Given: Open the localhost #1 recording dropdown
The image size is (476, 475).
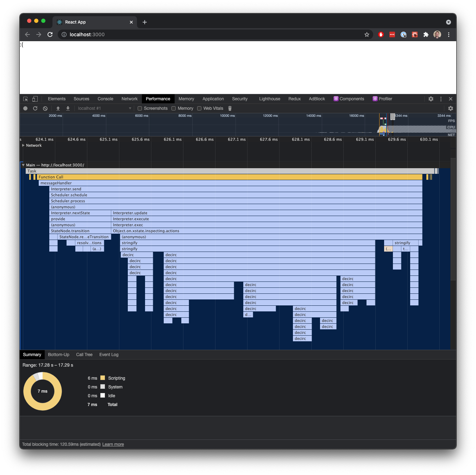Looking at the screenshot, I should point(105,108).
